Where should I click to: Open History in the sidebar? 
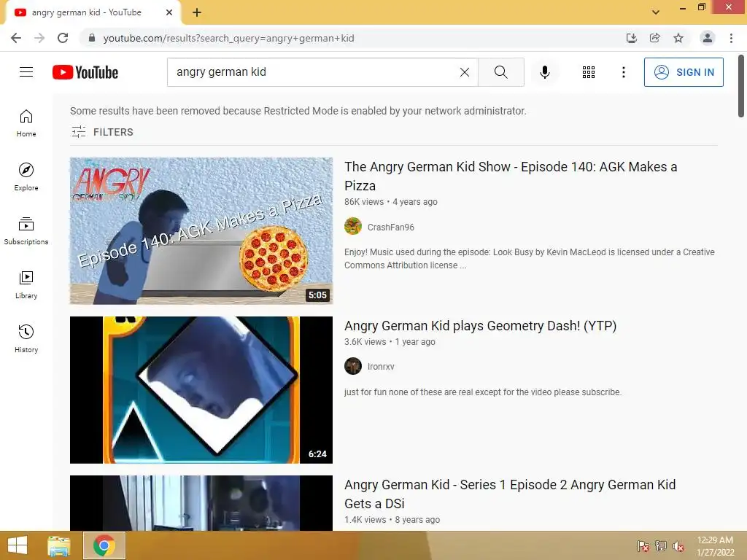26,338
